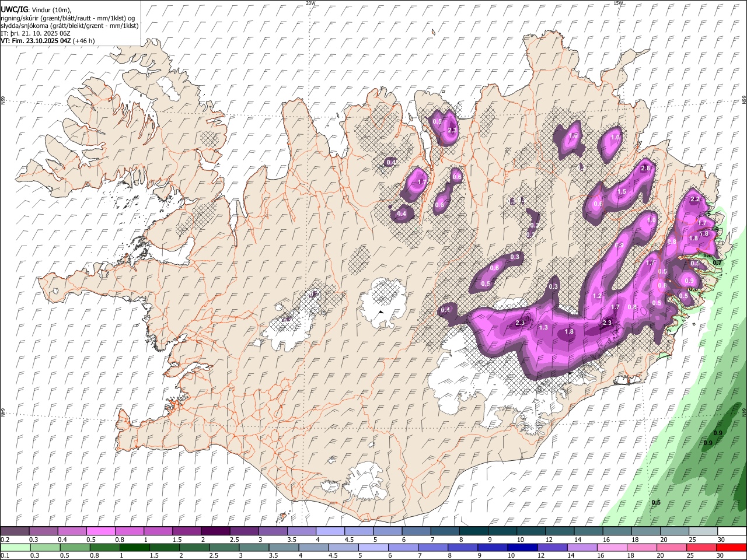Pick the pale green 0.1 rain legend swatch
Viewport: 747px width, 560px height.
click(16, 548)
